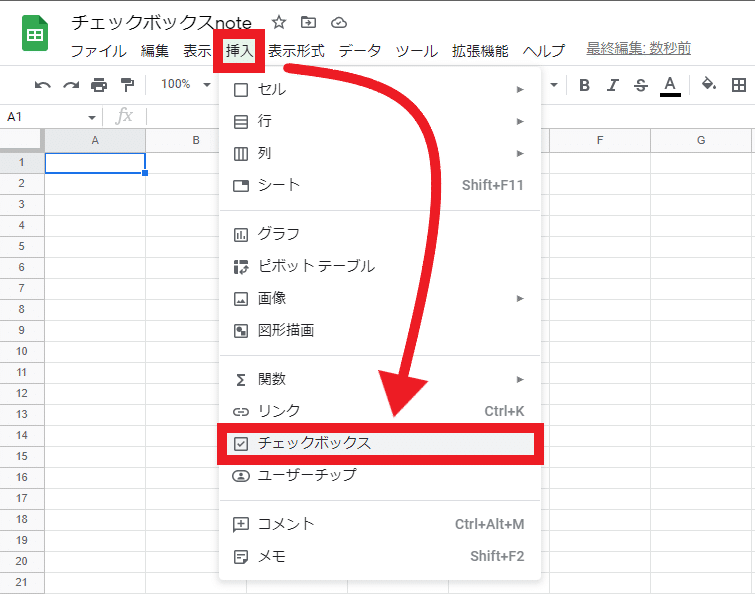The image size is (755, 594).
Task: Select column F header
Action: [x=600, y=141]
